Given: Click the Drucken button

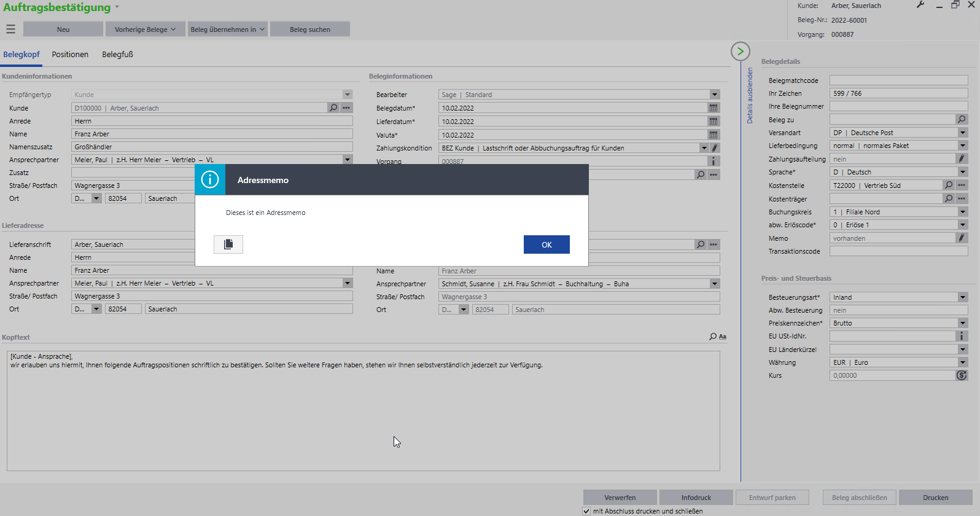Looking at the screenshot, I should click(935, 498).
